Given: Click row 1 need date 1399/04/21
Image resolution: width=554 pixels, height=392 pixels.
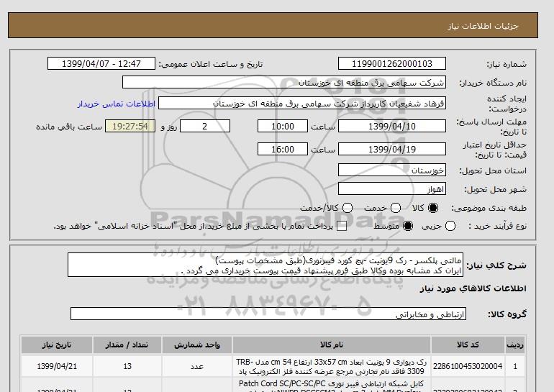Looking at the screenshot, I should (x=57, y=367).
